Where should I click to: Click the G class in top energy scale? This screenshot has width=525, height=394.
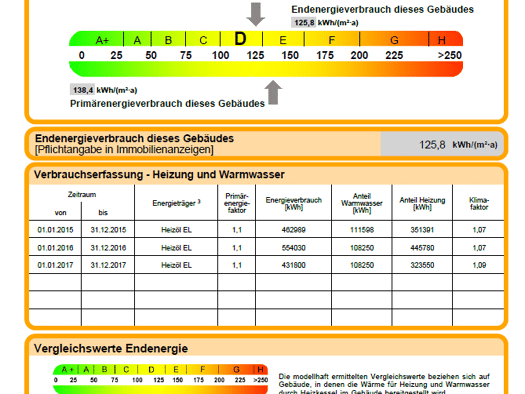point(394,40)
